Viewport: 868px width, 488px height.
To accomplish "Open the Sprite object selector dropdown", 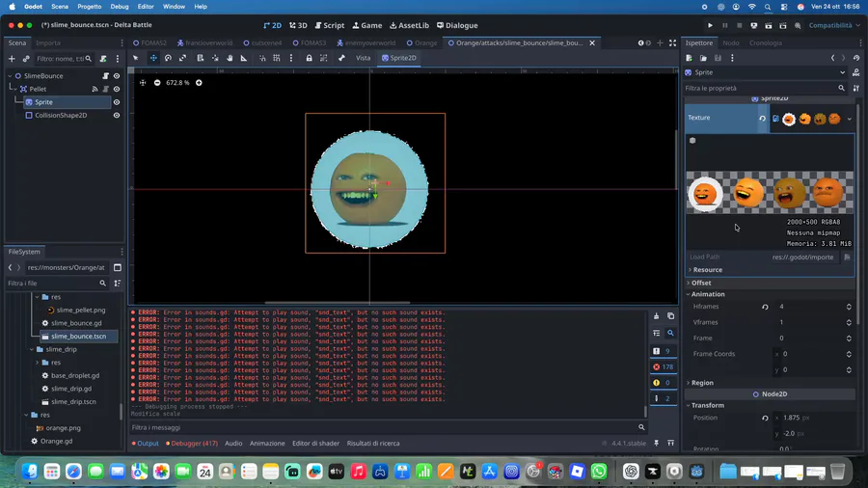I will pos(766,72).
